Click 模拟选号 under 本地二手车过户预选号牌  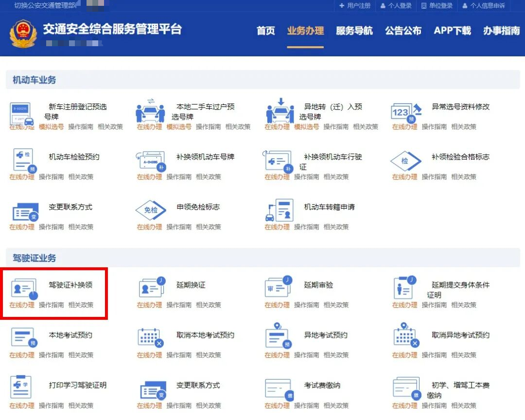(179, 126)
